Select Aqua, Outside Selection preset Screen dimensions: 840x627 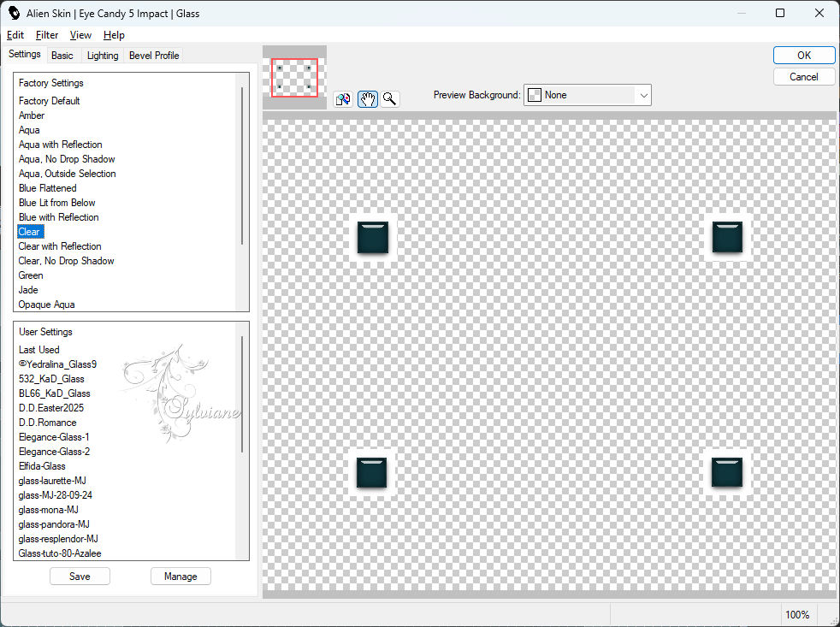[x=68, y=173]
